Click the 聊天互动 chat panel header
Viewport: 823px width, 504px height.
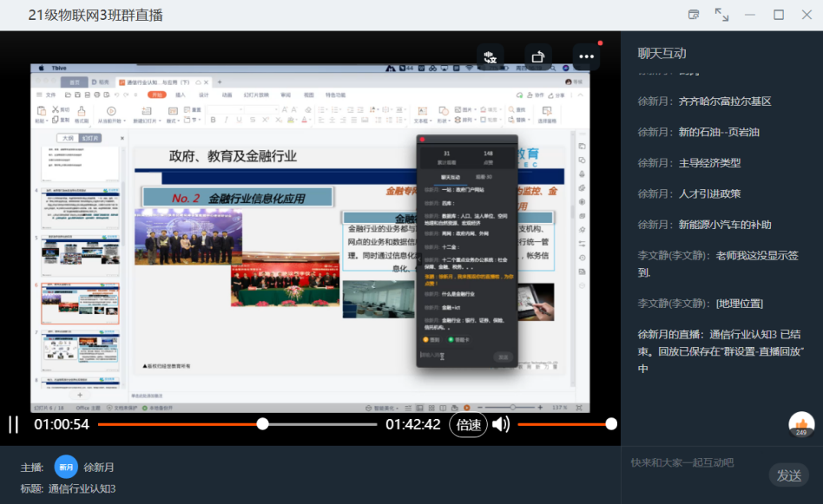point(662,53)
